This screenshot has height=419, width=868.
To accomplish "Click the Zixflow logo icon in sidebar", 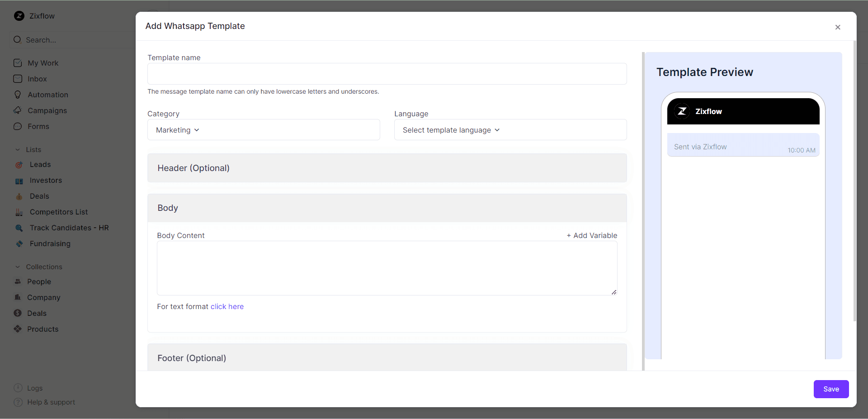I will tap(19, 16).
